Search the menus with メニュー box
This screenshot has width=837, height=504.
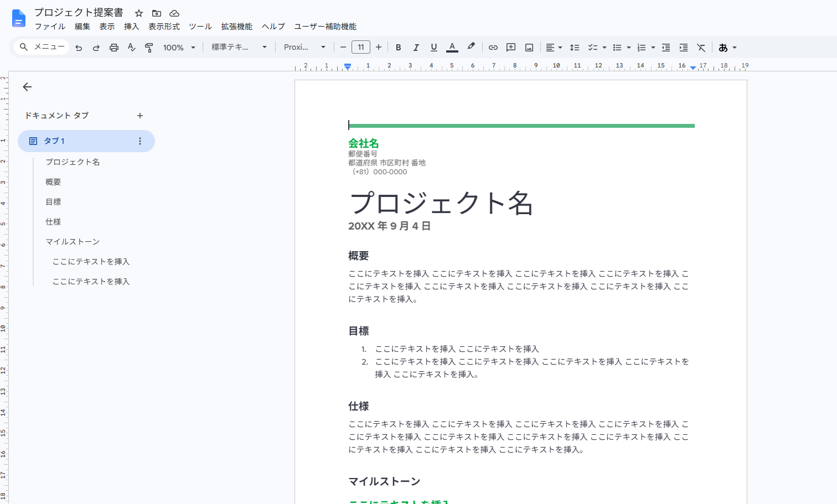coord(42,47)
